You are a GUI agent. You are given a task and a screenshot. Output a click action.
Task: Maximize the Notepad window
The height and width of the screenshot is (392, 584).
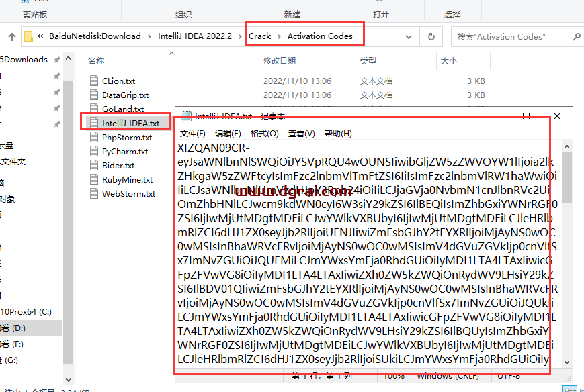pyautogui.click(x=526, y=116)
